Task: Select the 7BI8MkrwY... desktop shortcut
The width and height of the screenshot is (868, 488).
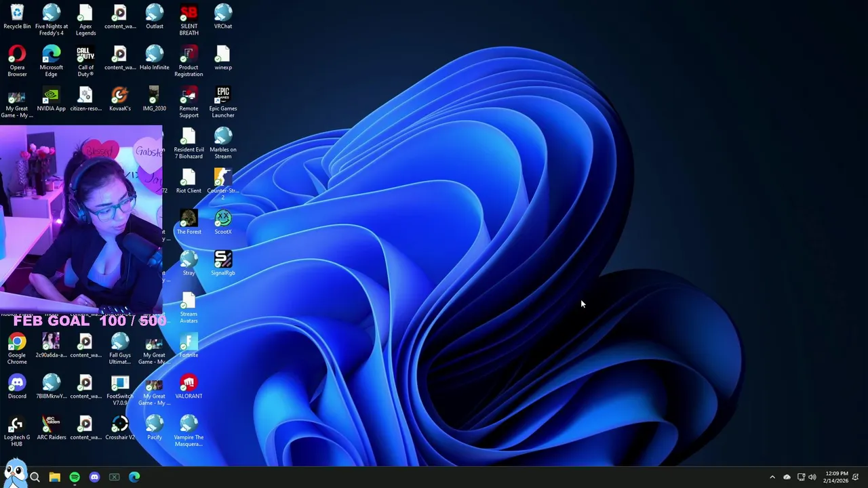Action: [x=52, y=387]
